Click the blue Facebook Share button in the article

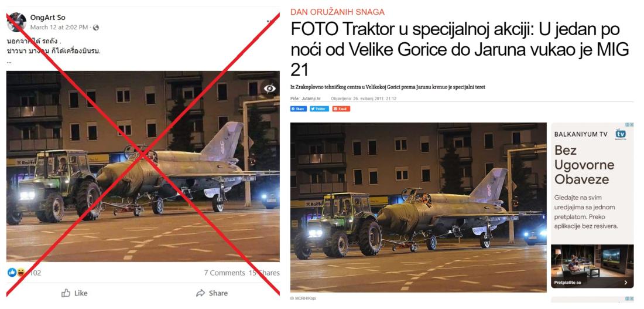coord(299,108)
